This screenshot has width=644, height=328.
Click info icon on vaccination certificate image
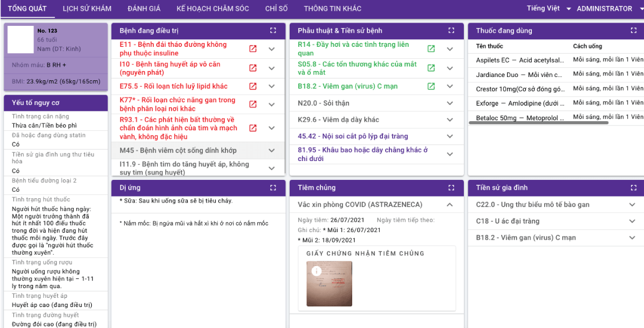click(x=317, y=271)
